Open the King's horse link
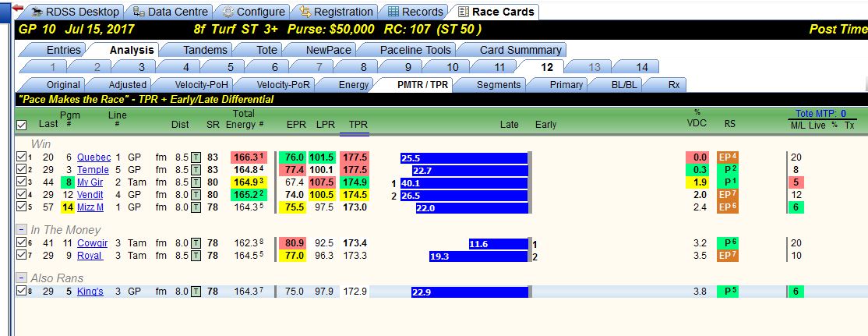Viewport: 868px width, 336px height. pyautogui.click(x=90, y=291)
